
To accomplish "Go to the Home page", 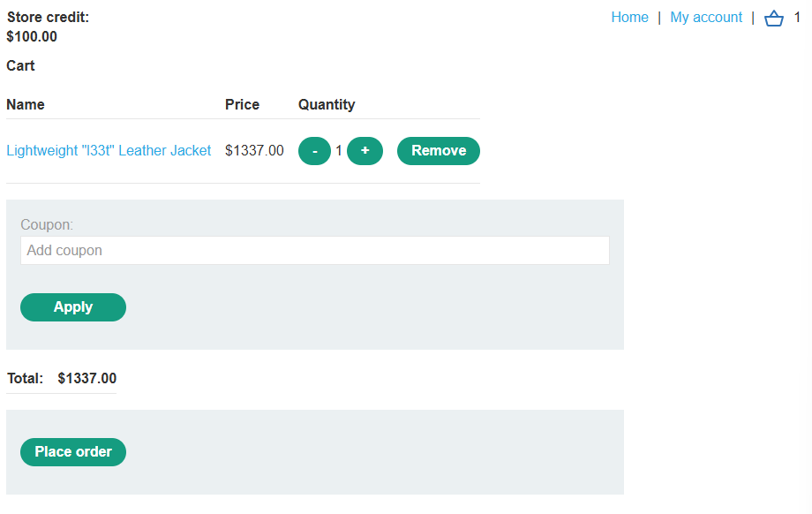I will (629, 17).
